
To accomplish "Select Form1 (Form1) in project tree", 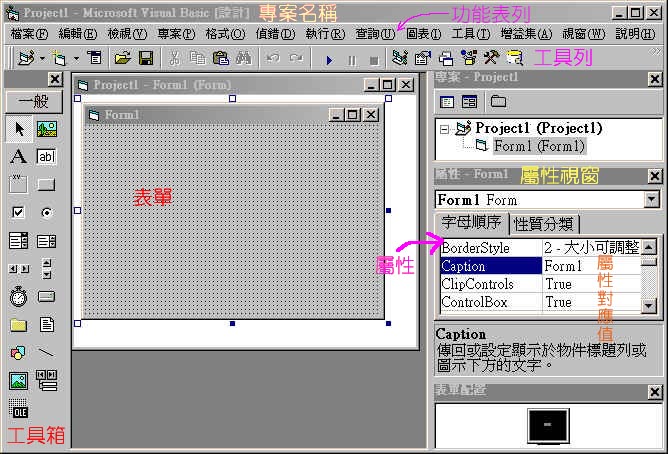I will point(538,146).
